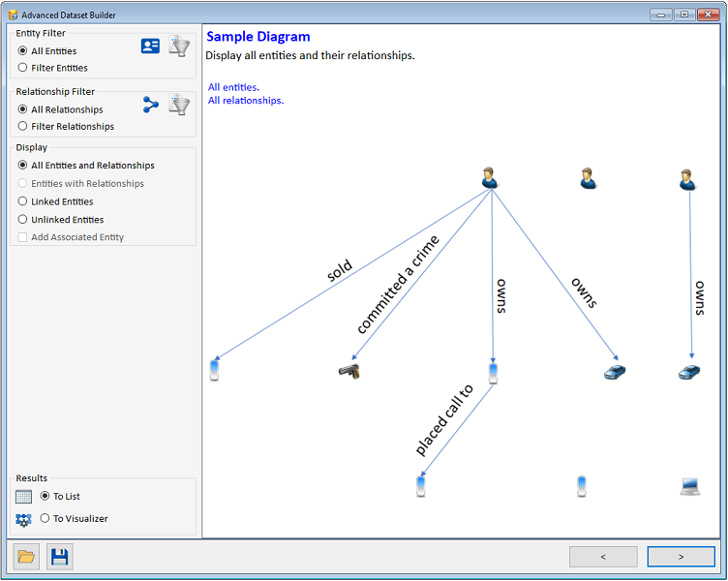Select the Filter Entities radio option

23,68
